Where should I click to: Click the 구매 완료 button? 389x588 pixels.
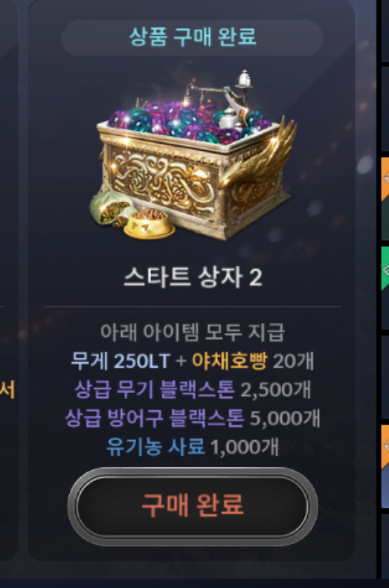(x=193, y=506)
